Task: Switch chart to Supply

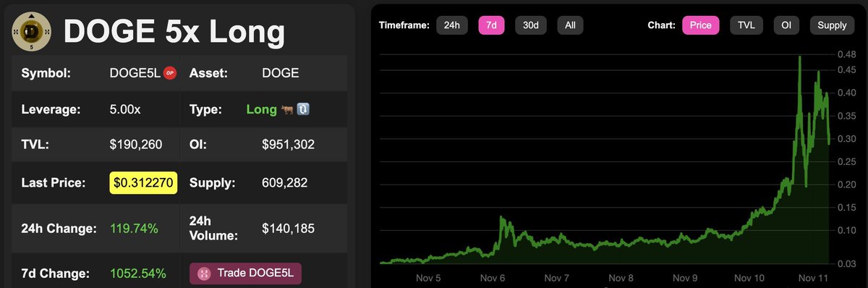Action: coord(832,25)
